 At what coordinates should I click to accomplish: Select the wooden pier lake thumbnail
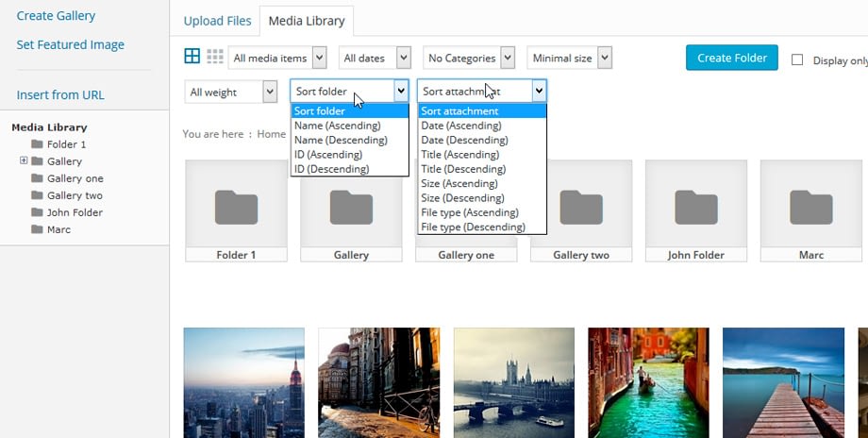click(784, 382)
